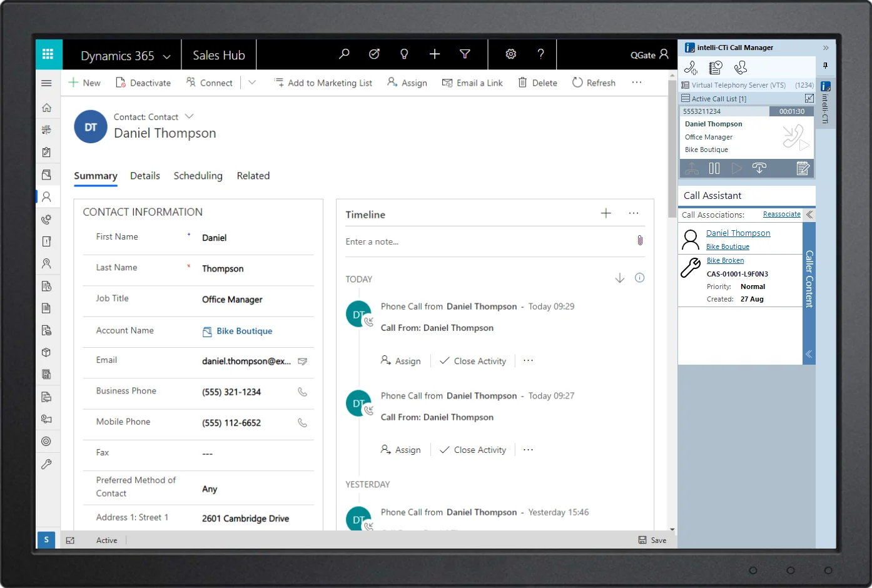Click the search magnifier in top bar

point(344,54)
